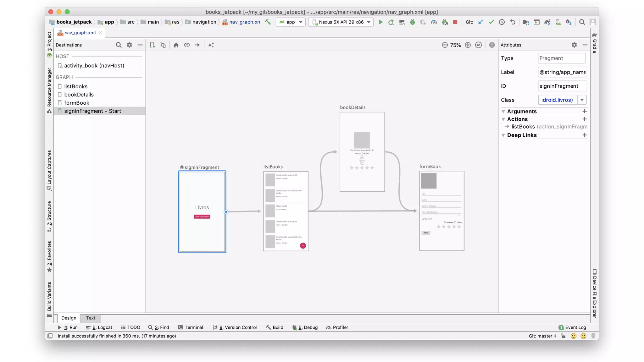Search destinations with the magnifier icon
This screenshot has width=644, height=362.
[x=119, y=45]
